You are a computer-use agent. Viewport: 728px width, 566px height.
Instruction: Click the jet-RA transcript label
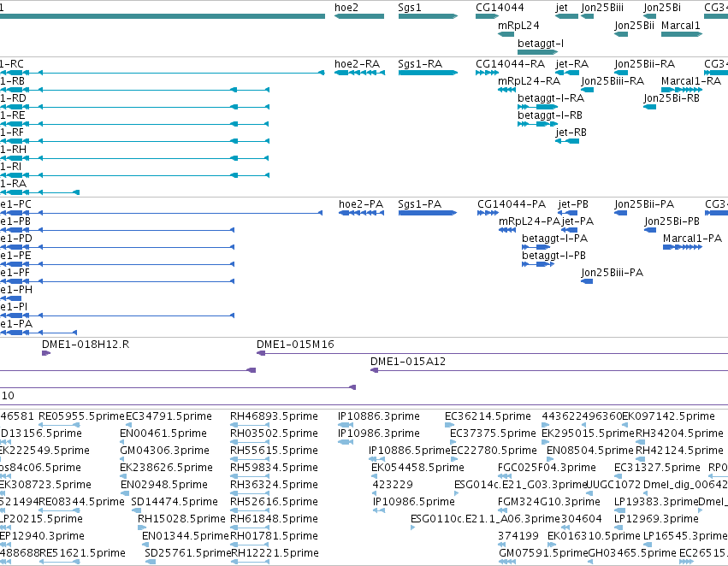coord(572,63)
